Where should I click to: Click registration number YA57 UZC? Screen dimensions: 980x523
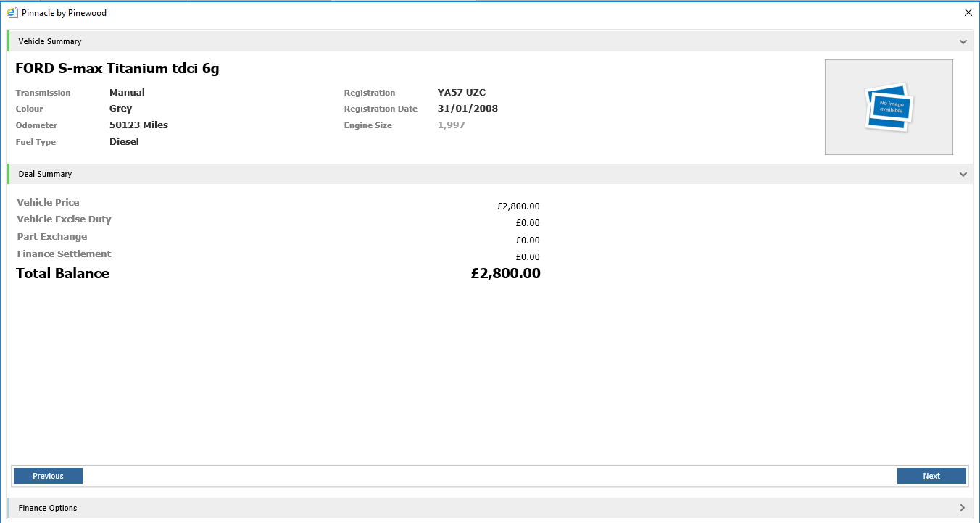(x=462, y=92)
